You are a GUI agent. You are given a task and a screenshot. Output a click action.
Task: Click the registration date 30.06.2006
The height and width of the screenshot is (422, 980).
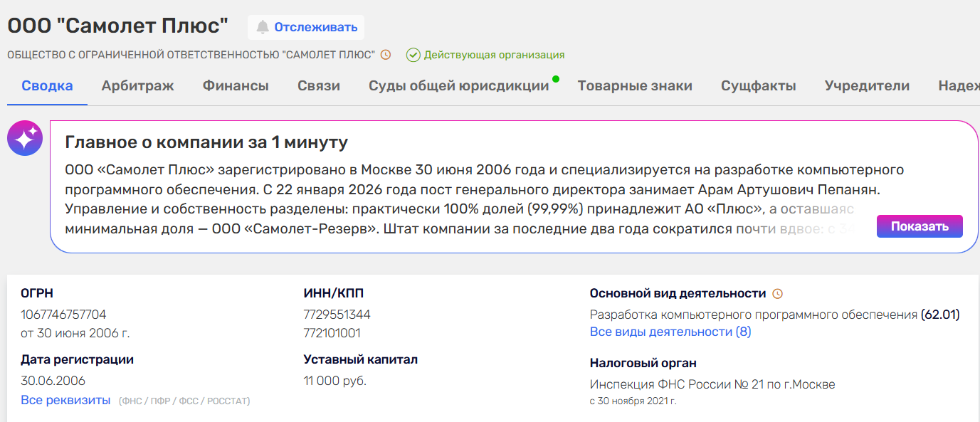(x=53, y=381)
